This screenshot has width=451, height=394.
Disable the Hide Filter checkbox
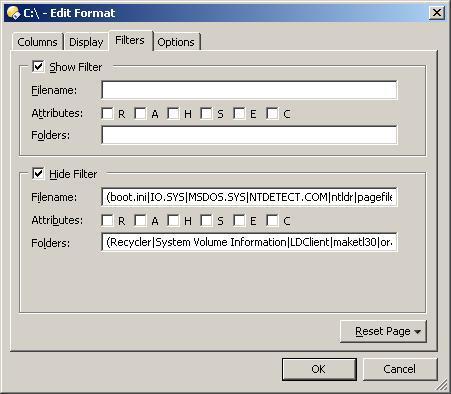coord(38,173)
